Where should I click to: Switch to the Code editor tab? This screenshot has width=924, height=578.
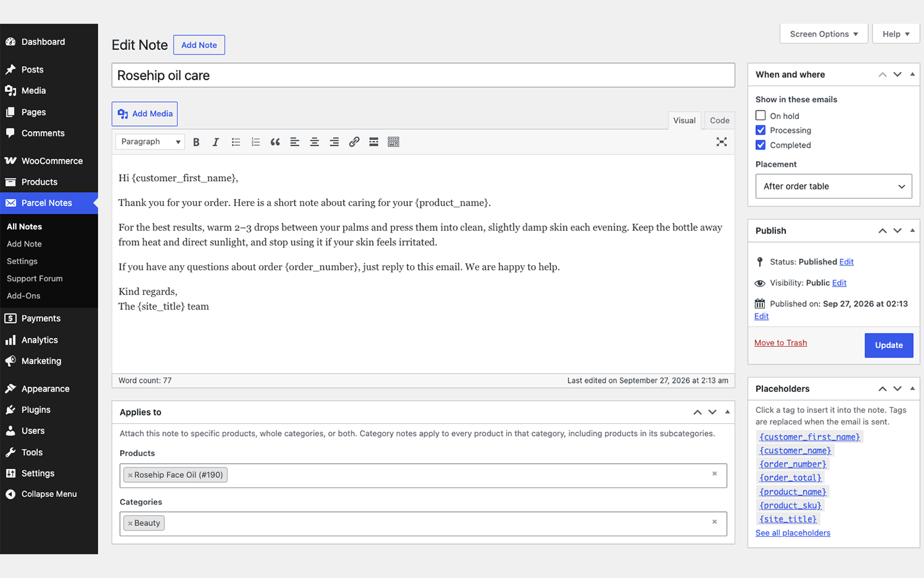719,121
